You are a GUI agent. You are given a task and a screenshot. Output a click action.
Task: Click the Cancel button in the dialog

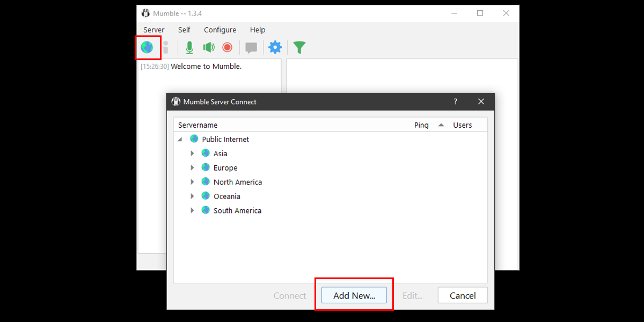click(463, 295)
